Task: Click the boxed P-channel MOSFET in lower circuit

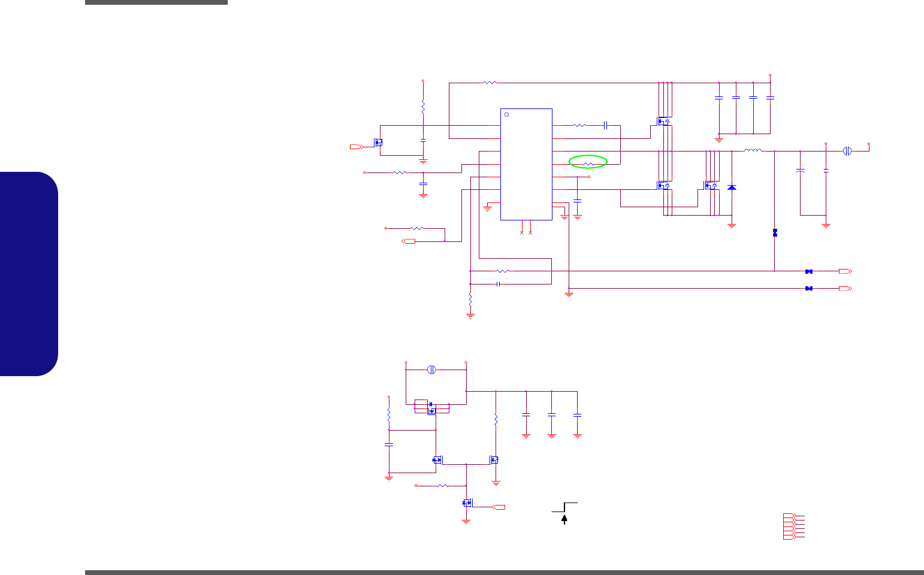Action: tap(431, 407)
